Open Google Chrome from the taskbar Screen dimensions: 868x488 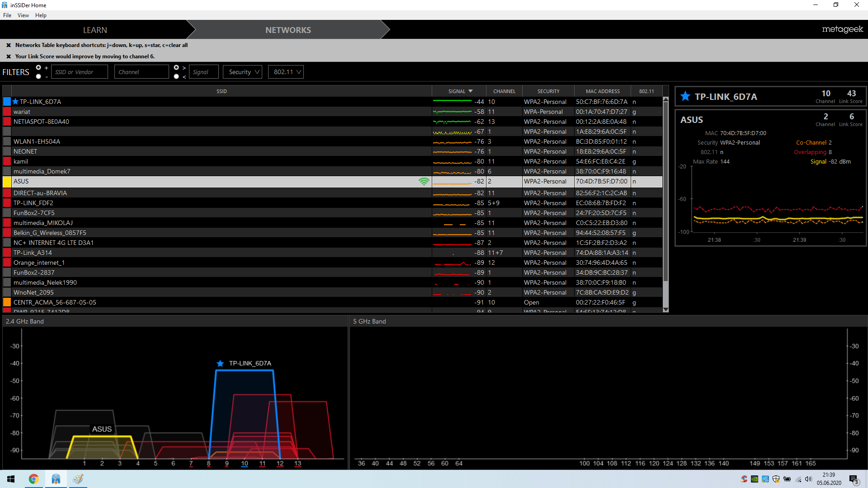[x=34, y=479]
